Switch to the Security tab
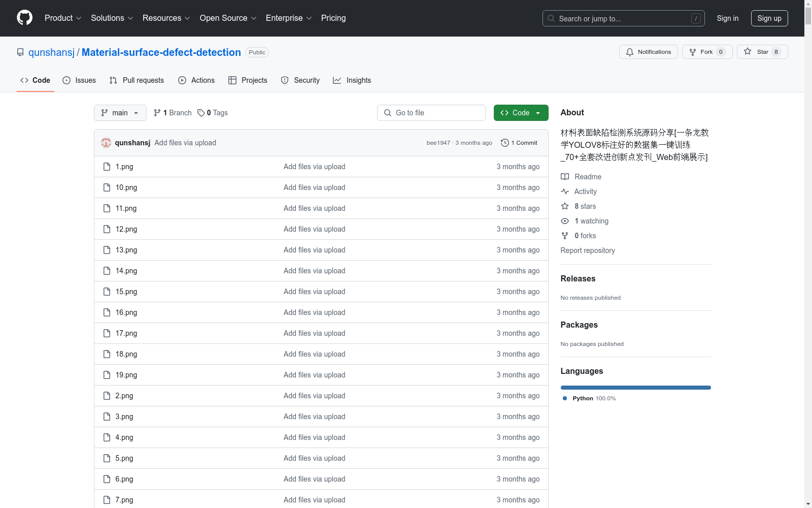Screen dimensions: 812x508 pos(300,80)
